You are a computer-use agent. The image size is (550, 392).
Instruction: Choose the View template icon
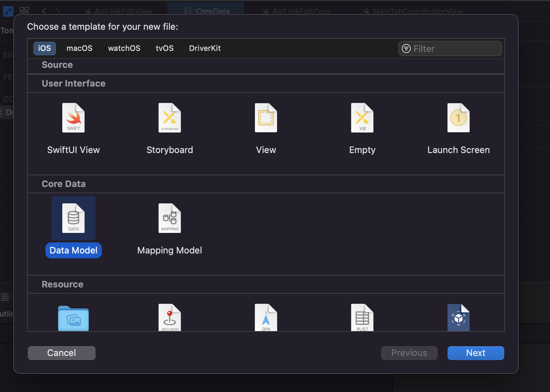coord(266,118)
